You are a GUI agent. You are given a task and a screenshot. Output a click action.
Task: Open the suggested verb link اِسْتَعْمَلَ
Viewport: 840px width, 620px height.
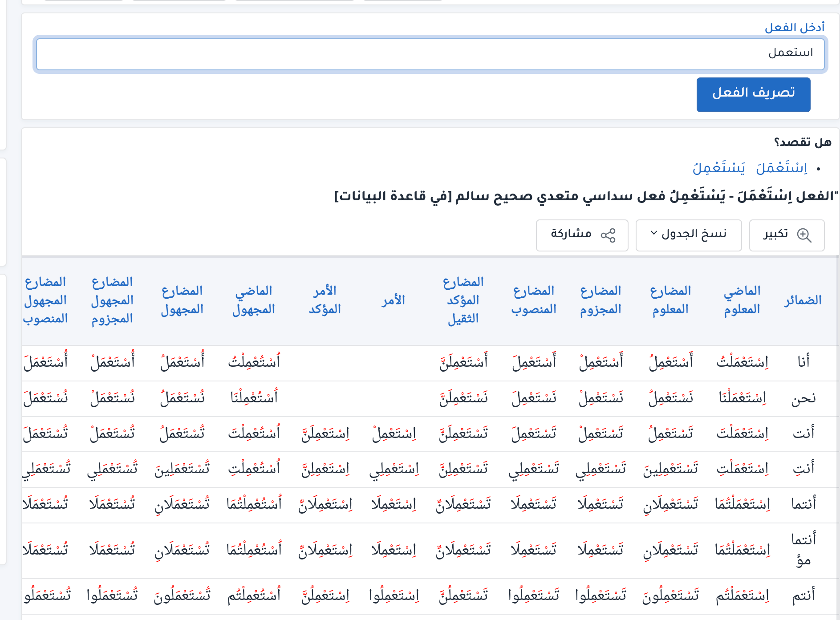[782, 168]
